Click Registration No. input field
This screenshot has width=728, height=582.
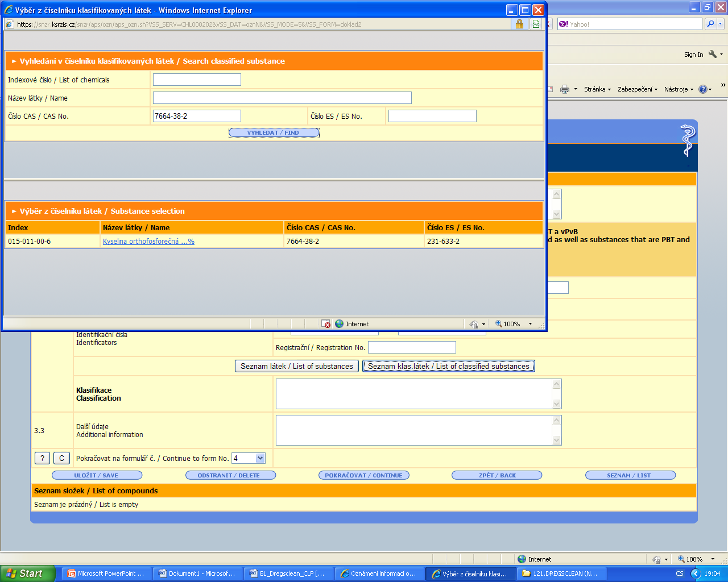pos(412,347)
